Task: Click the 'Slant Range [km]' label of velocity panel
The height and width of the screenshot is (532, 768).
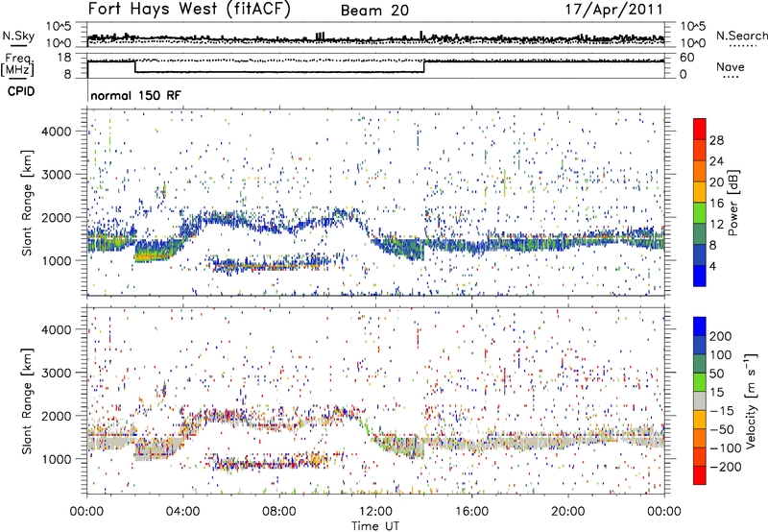Action: (x=27, y=401)
